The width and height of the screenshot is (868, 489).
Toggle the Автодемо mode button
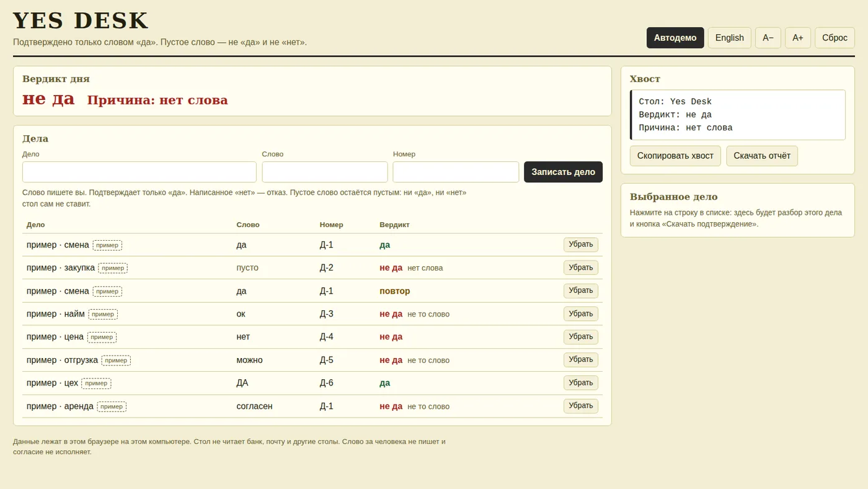(x=675, y=38)
